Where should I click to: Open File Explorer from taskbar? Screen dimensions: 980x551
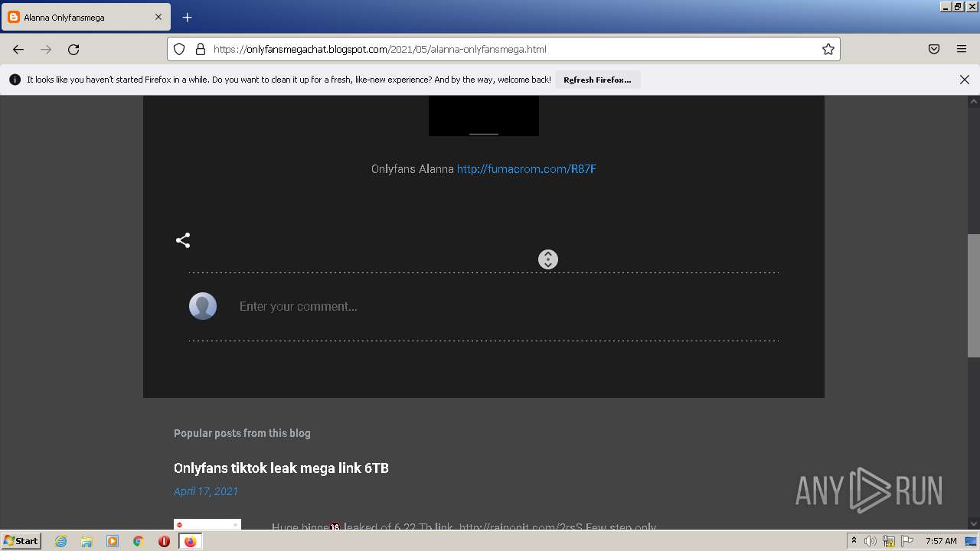coord(87,541)
